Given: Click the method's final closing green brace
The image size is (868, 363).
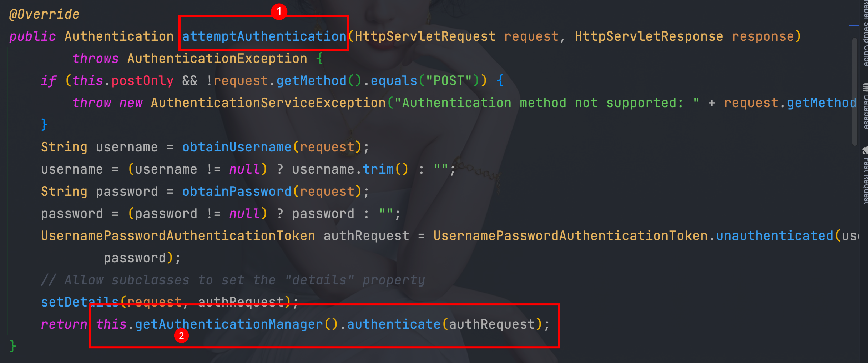Looking at the screenshot, I should coord(13,347).
